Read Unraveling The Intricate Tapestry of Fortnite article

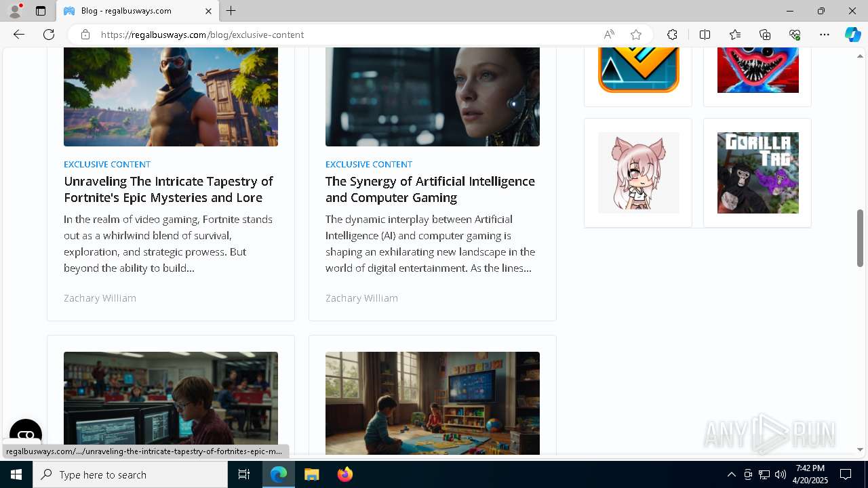[168, 189]
